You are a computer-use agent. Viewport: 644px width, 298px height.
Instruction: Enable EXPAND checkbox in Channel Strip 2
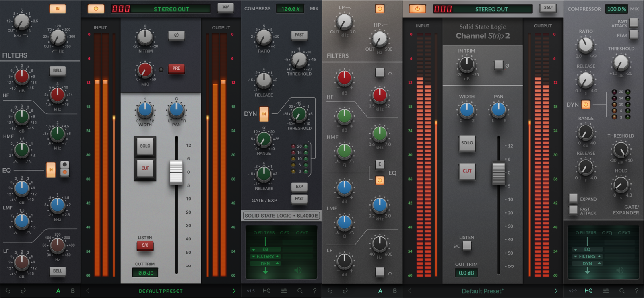(x=573, y=198)
